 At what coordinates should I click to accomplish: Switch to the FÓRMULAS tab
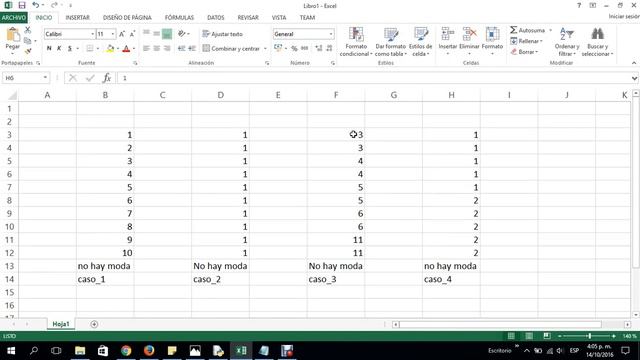click(x=179, y=18)
